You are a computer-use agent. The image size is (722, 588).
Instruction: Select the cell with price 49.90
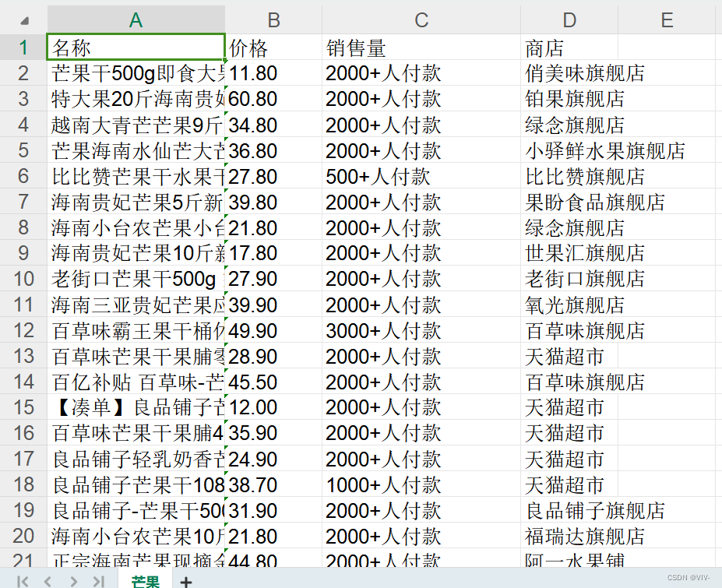coord(273,330)
